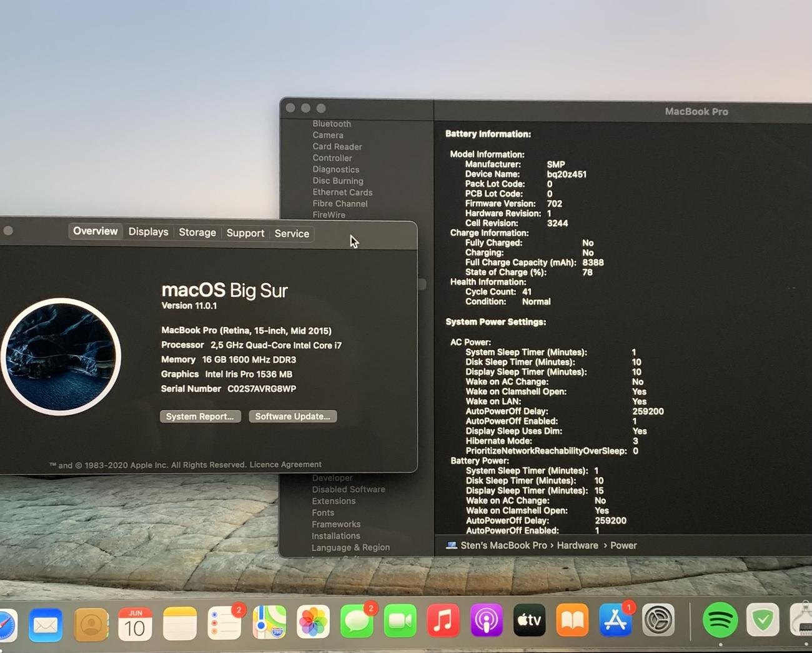Choose Ethernet Cards in sidebar
812x653 pixels.
coord(342,192)
